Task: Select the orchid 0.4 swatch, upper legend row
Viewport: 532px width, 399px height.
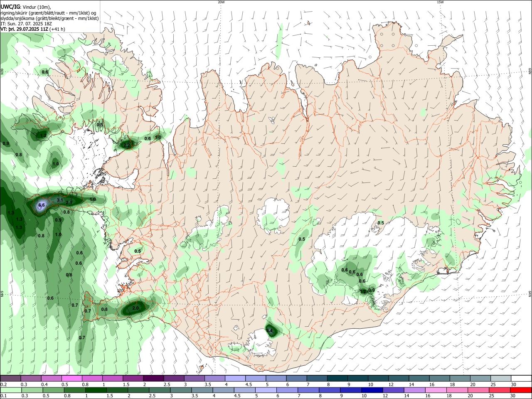Action: tap(51, 379)
